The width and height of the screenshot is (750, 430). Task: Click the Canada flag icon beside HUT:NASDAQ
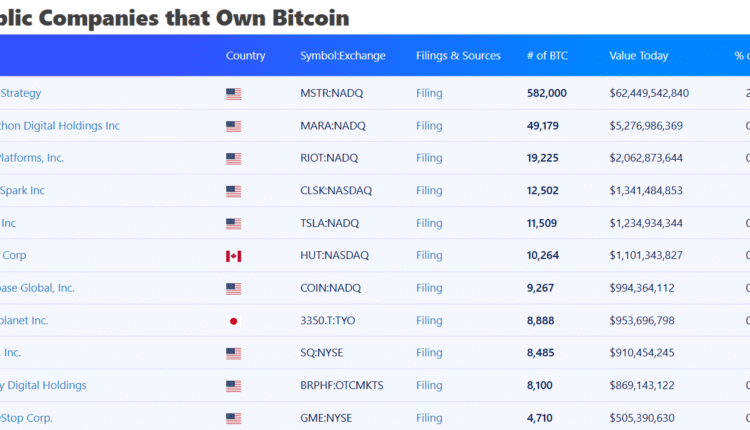pyautogui.click(x=233, y=256)
